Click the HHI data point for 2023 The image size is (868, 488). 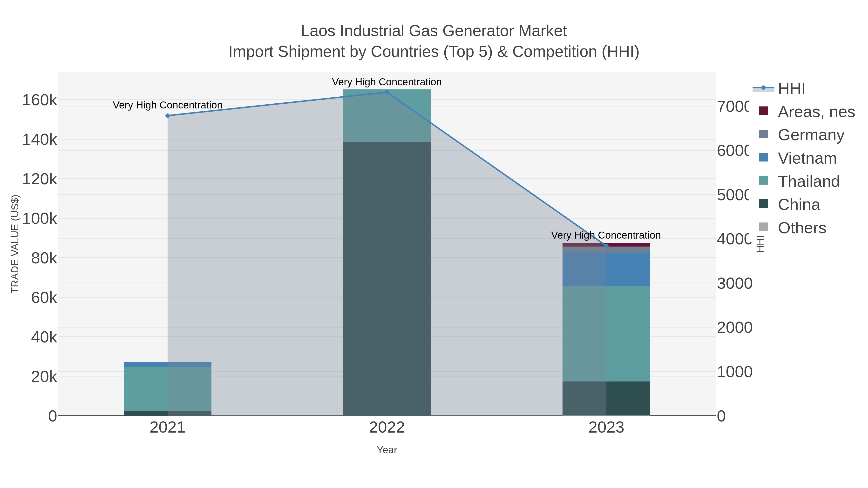[606, 246]
